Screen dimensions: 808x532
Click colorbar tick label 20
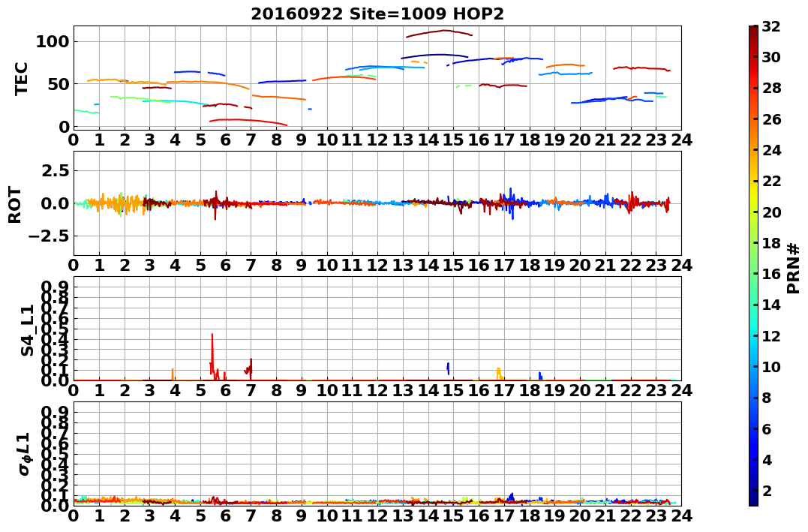[x=771, y=212]
